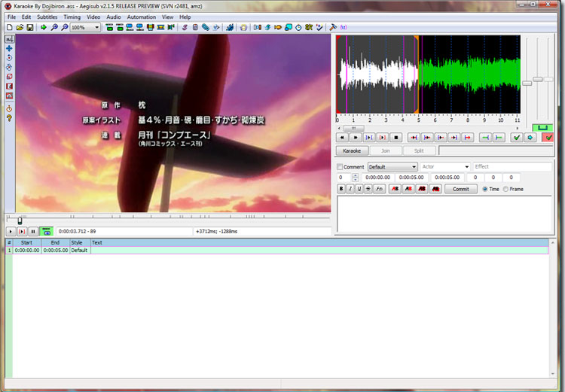Open the Resample Resolution icon

[x=289, y=27]
